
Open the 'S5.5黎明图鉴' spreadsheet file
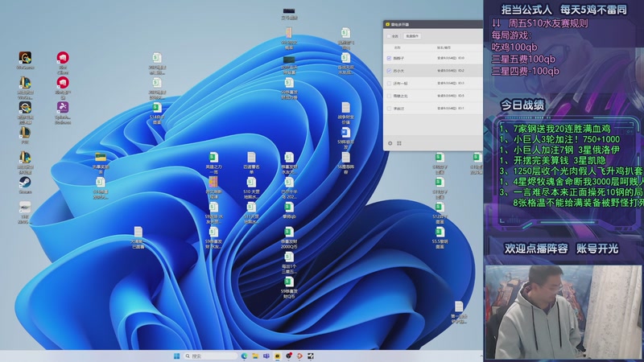(440, 237)
